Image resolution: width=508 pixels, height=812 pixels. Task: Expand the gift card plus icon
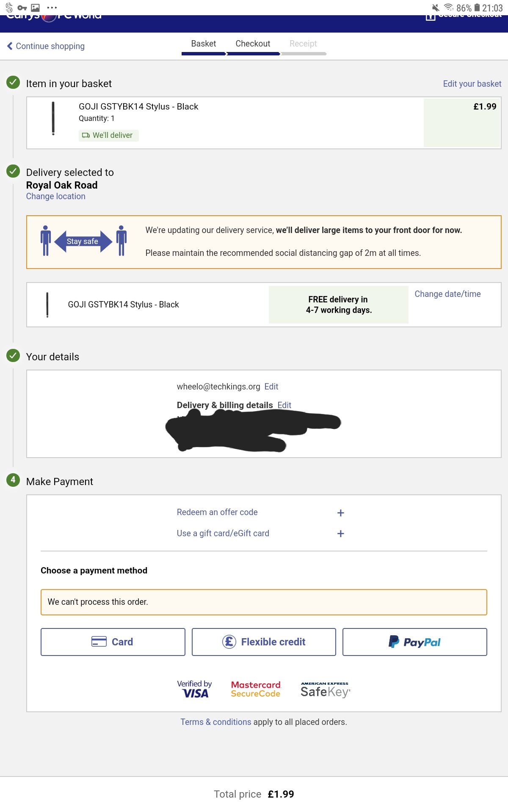click(x=340, y=534)
